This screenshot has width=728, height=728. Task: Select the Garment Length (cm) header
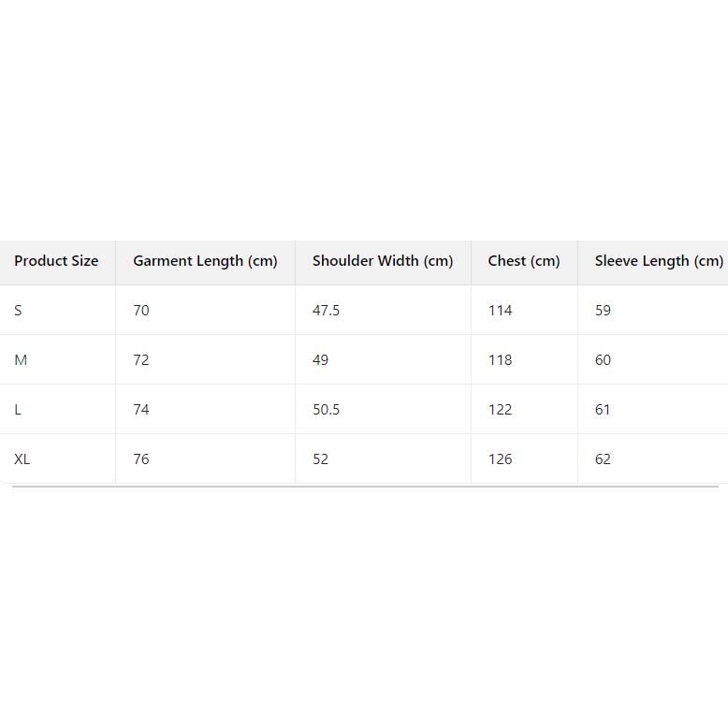point(205,261)
